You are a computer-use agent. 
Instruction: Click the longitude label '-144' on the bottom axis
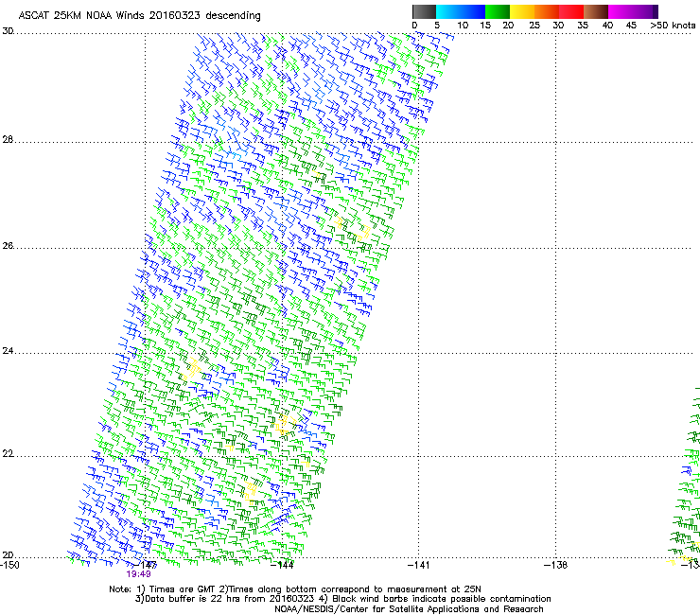tap(283, 565)
